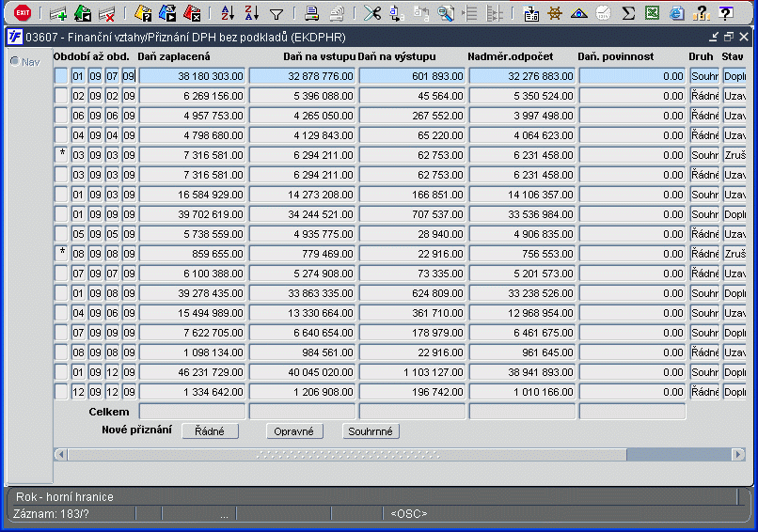The image size is (758, 532).
Task: Sort ascending with the A-Z icon
Action: [228, 13]
